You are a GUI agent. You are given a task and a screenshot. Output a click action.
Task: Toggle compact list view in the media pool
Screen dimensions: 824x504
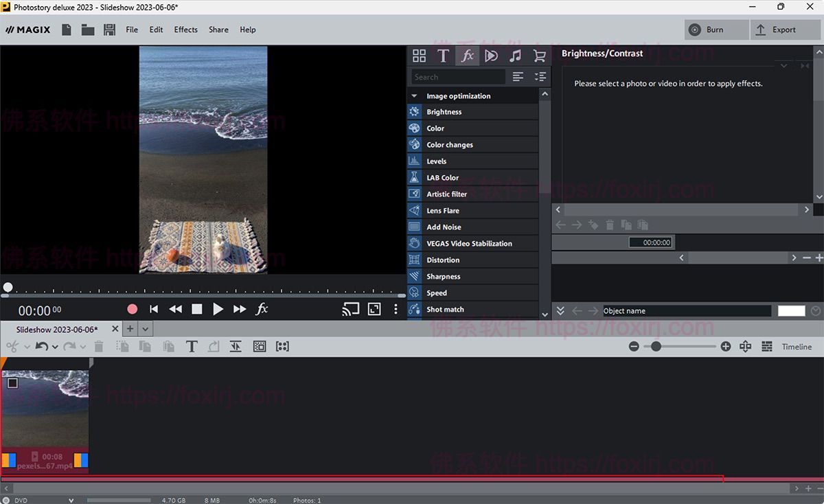tap(518, 76)
